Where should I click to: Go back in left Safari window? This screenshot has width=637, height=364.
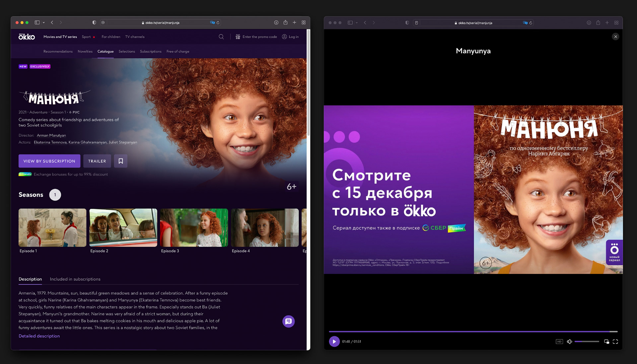tap(52, 23)
